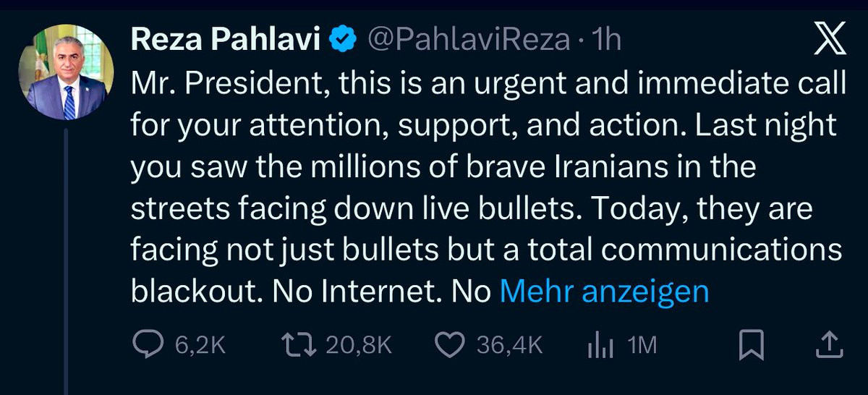Reply to the tweet via speech bubble icon
The height and width of the screenshot is (395, 868).
pos(150,345)
